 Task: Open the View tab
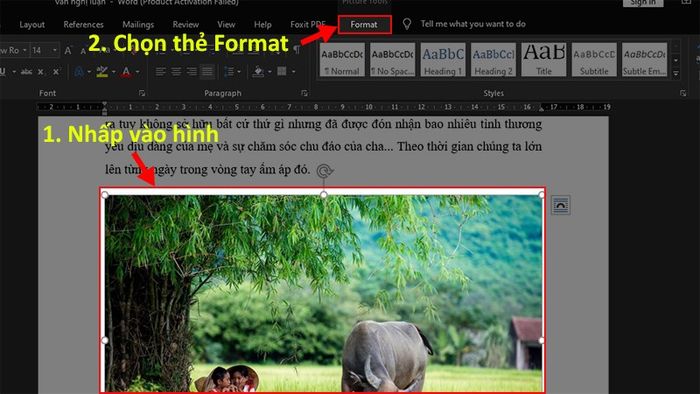click(226, 25)
